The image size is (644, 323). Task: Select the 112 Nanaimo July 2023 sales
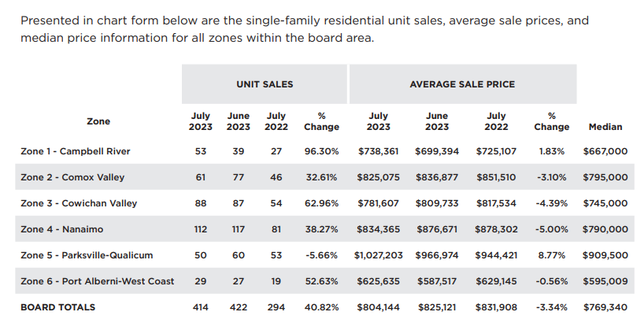(200, 229)
